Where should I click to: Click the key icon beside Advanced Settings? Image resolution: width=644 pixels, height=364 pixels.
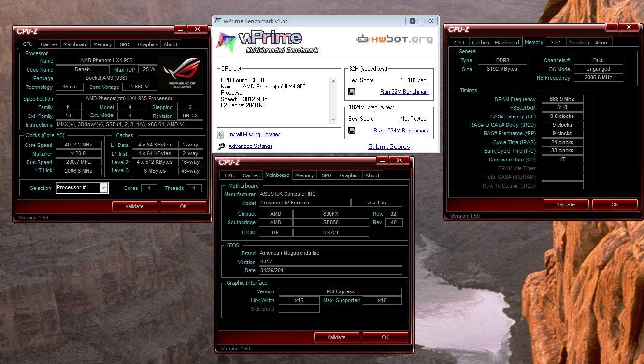click(221, 146)
